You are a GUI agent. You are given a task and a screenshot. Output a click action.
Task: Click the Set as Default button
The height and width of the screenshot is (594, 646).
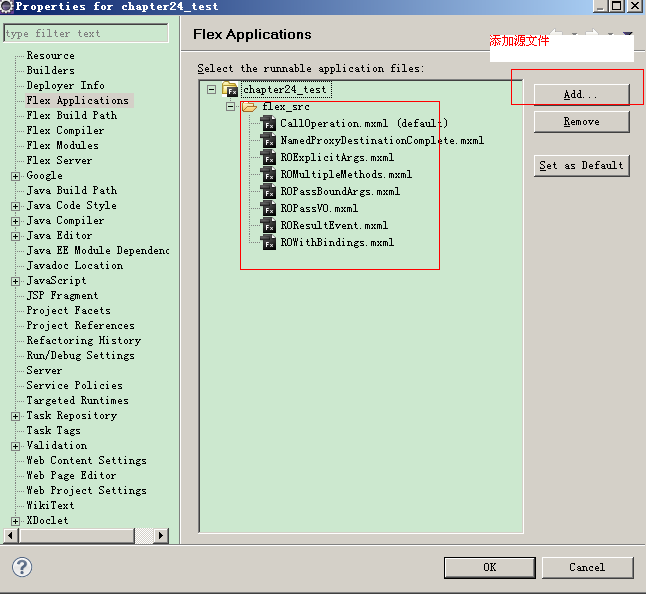581,165
